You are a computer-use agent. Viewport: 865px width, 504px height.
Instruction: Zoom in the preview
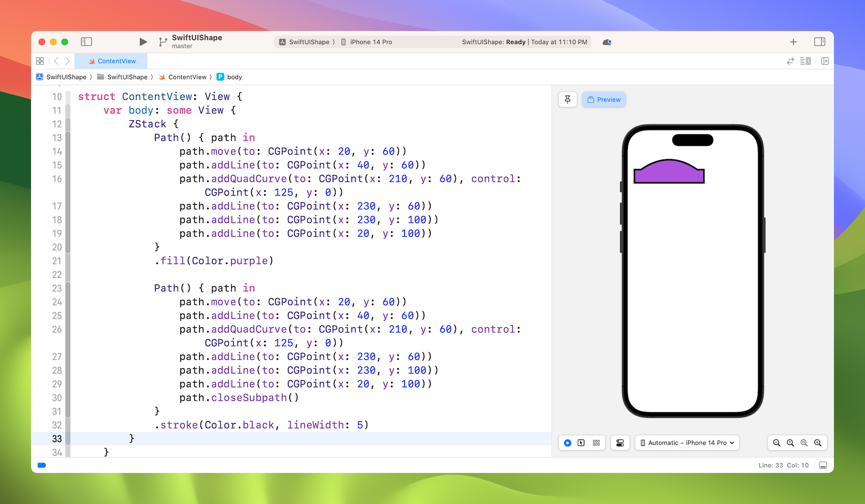point(818,443)
